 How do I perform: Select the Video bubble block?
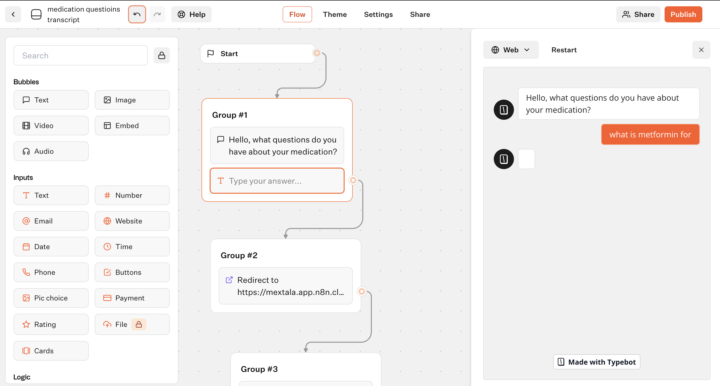[51, 125]
